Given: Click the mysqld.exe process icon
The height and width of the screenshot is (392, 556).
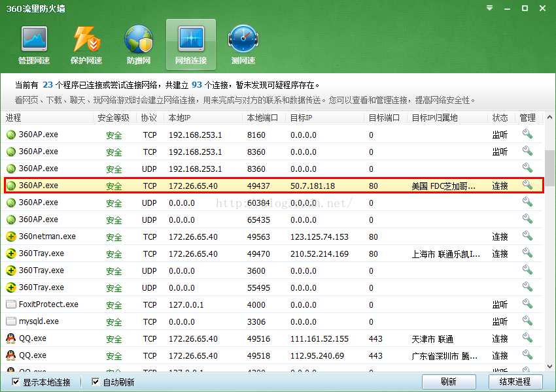Looking at the screenshot, I should tap(11, 321).
